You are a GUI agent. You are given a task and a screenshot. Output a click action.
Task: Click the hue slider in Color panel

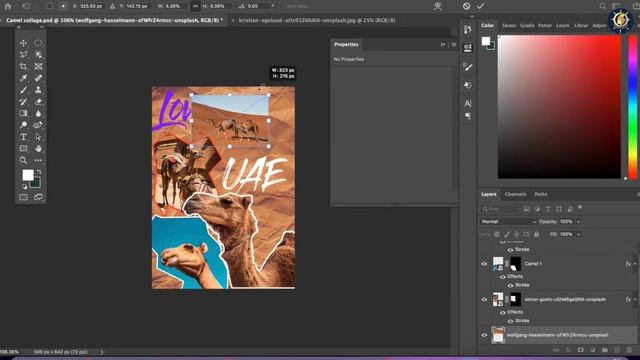633,107
